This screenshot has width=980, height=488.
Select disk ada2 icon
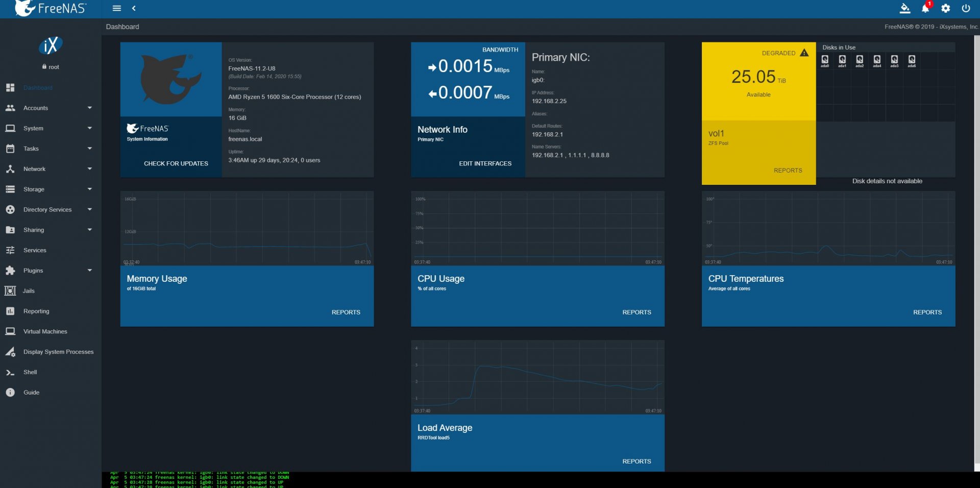coord(860,61)
